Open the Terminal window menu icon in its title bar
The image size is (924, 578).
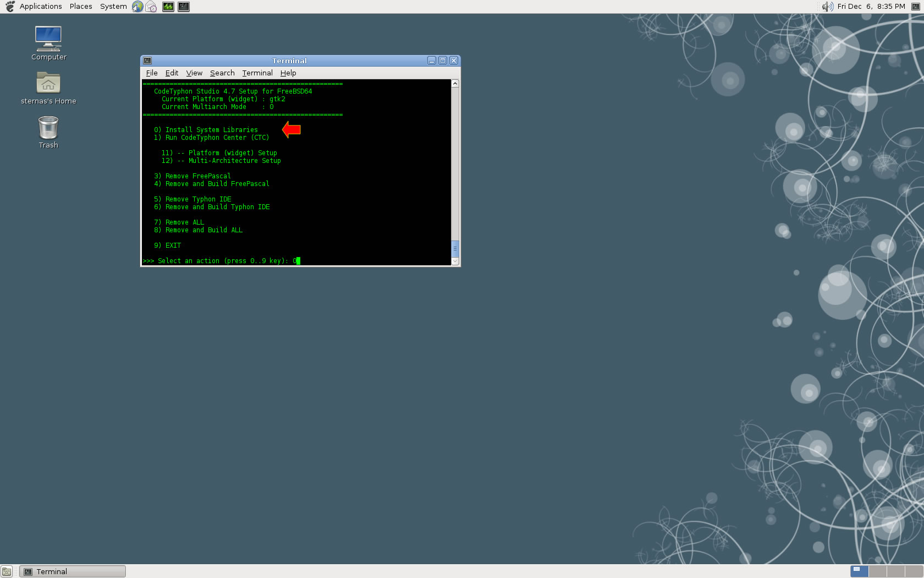(x=147, y=61)
